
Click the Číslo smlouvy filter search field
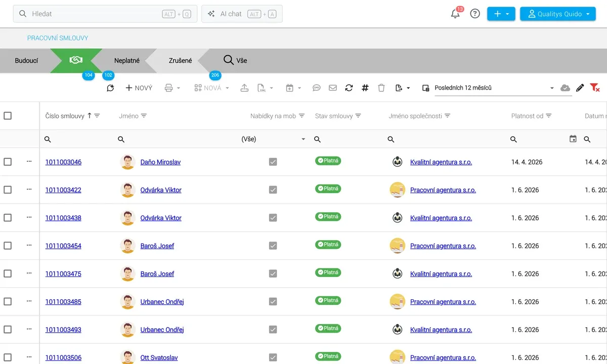pyautogui.click(x=76, y=139)
